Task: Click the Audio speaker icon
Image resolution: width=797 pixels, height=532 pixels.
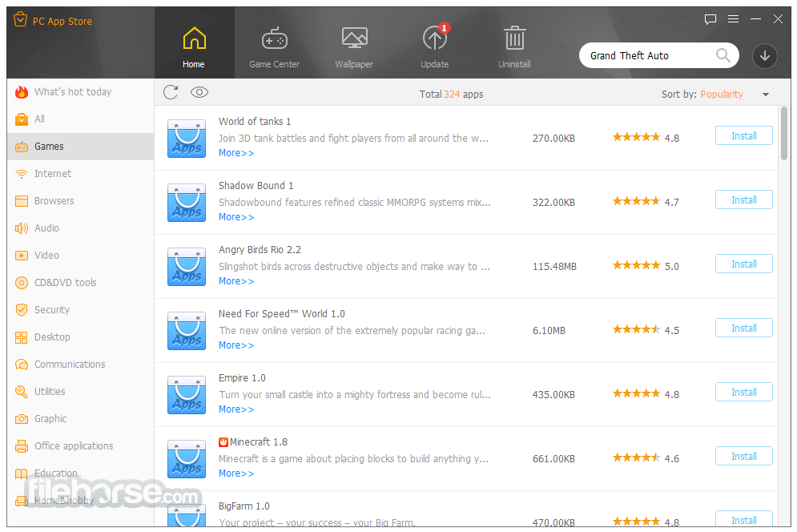Action: pyautogui.click(x=22, y=228)
